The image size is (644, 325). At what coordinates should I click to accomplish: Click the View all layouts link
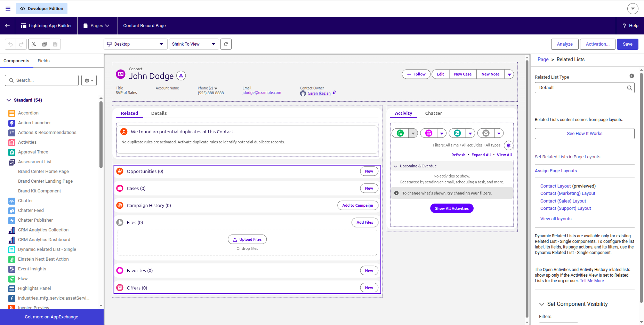pyautogui.click(x=556, y=219)
